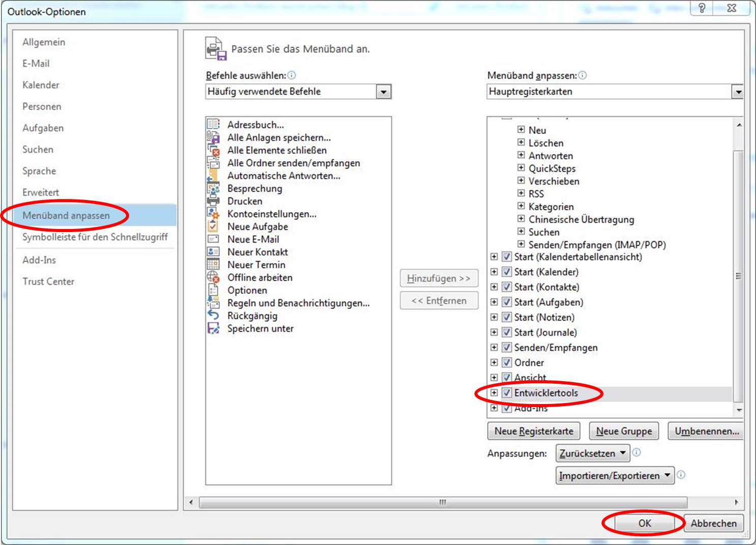Expand the Kategorien group
Viewport: 756px width, 545px height.
click(521, 206)
